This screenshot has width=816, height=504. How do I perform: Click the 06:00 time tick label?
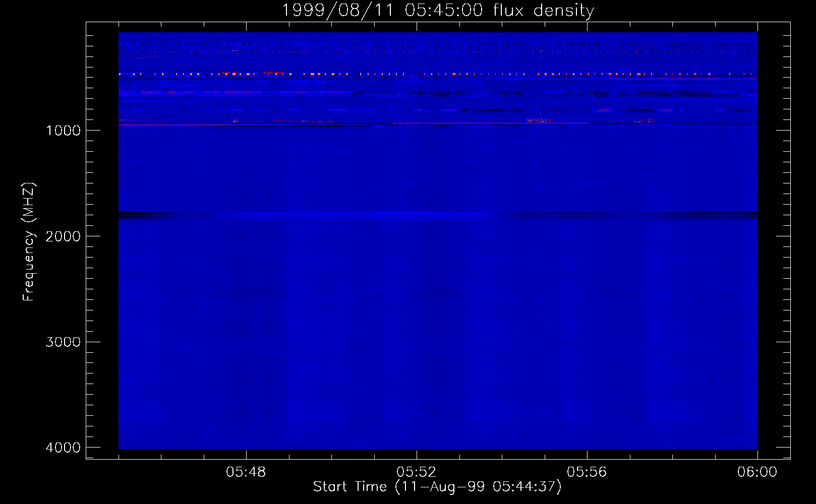click(x=757, y=472)
